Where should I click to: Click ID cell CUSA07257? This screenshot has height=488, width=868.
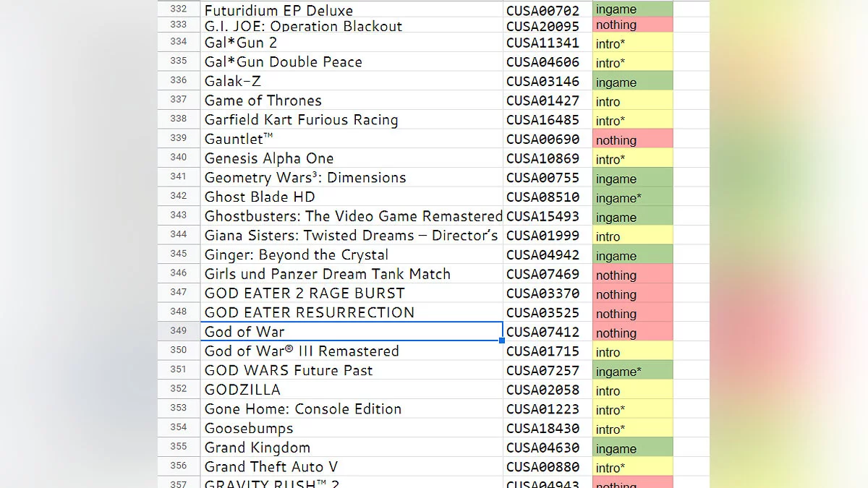tap(548, 370)
